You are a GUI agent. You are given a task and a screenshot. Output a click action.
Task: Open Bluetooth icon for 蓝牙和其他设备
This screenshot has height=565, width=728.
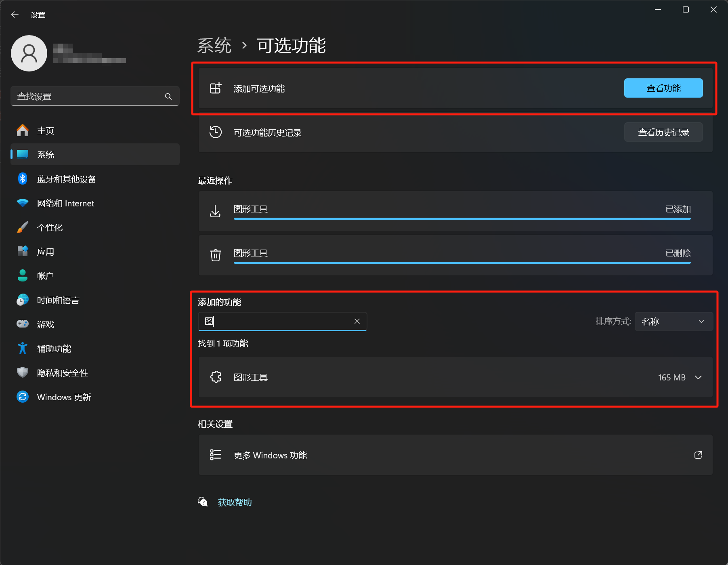click(x=23, y=179)
